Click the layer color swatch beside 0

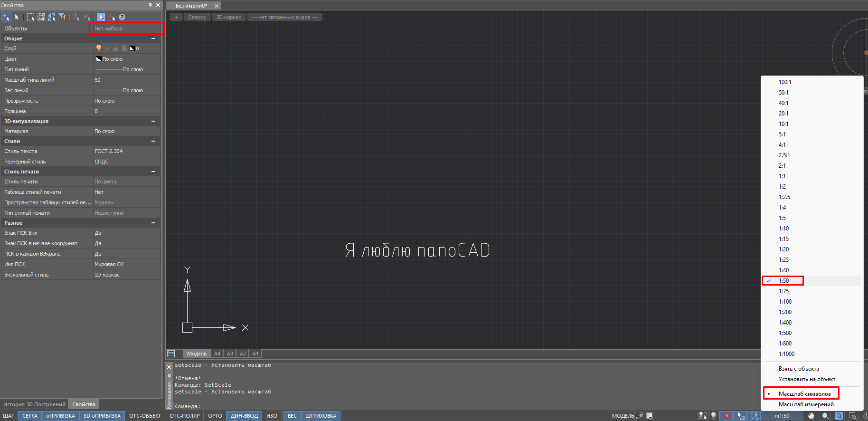[x=132, y=48]
